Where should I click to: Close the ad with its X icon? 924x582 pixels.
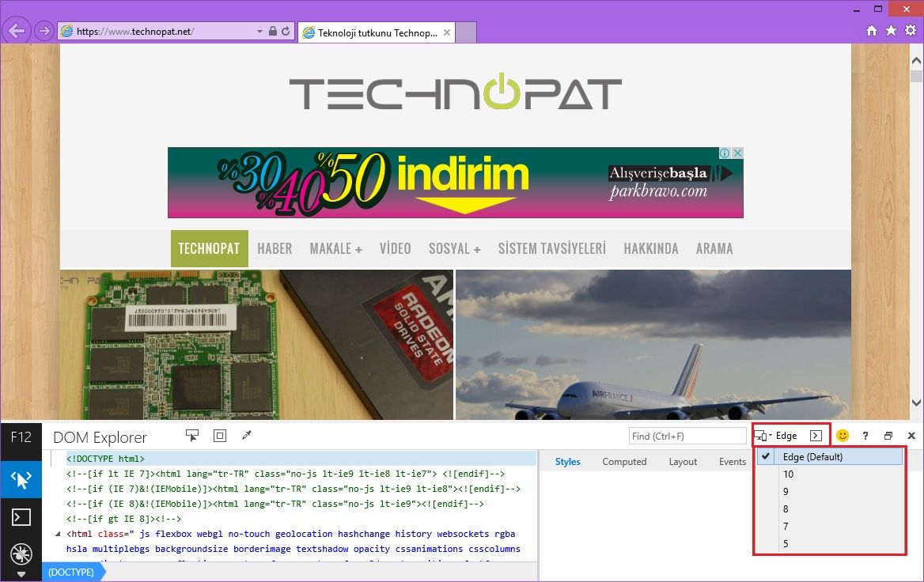[x=737, y=153]
